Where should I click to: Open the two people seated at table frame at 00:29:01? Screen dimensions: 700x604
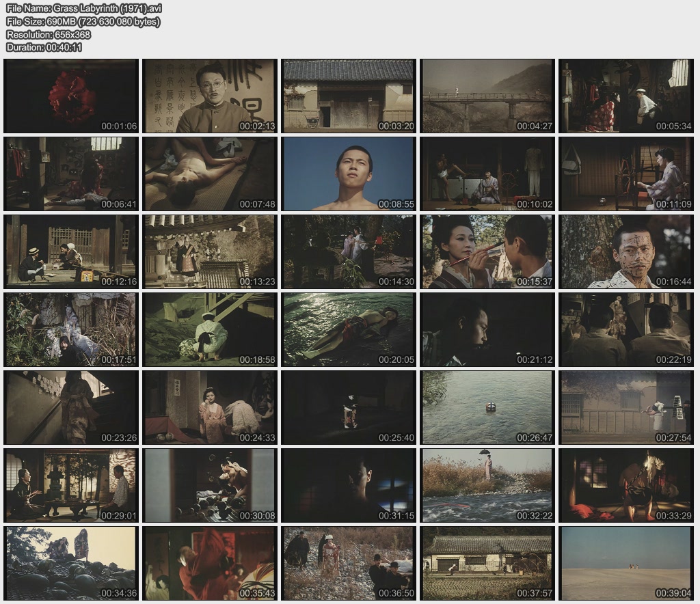pyautogui.click(x=71, y=485)
